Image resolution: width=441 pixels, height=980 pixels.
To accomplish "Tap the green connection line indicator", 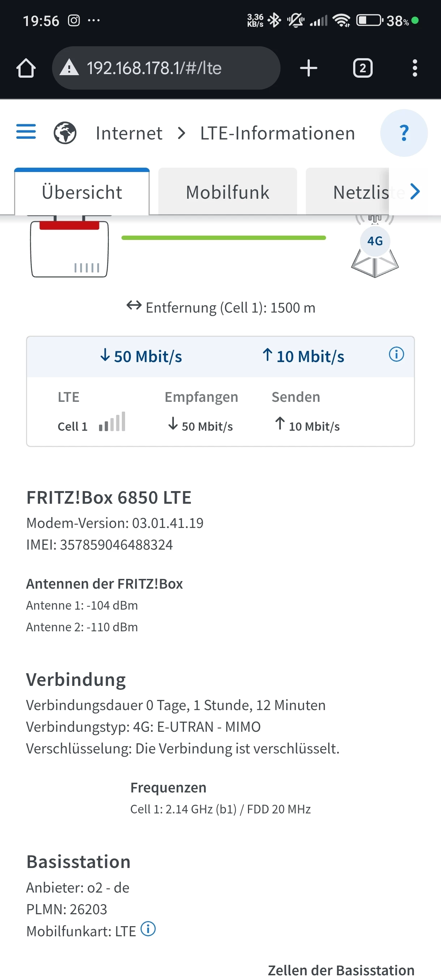I will (223, 238).
